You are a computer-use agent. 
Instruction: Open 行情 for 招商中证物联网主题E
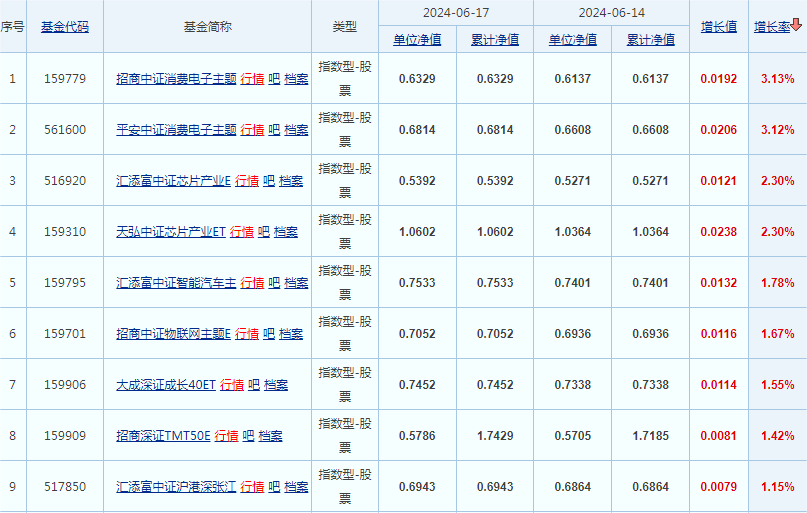(247, 333)
